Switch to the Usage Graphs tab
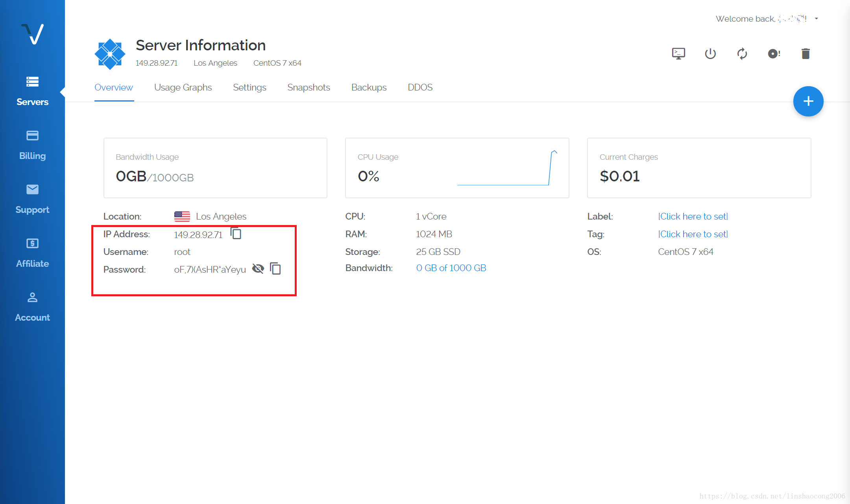 click(x=183, y=87)
